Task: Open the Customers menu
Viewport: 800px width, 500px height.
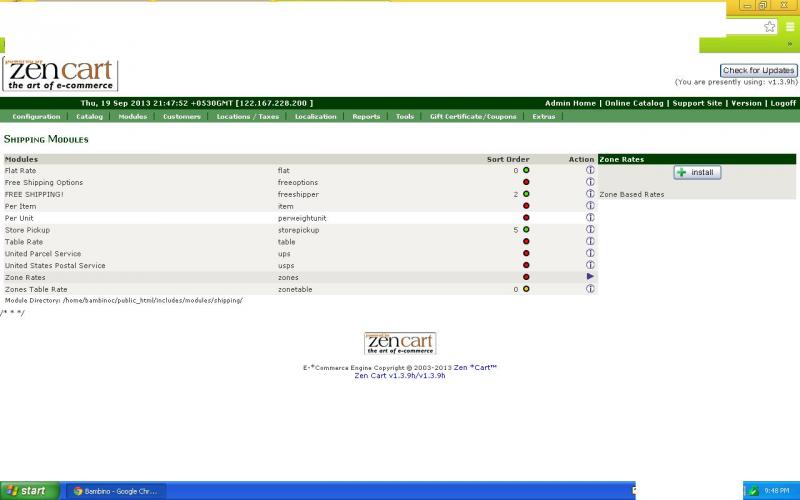Action: coord(182,116)
